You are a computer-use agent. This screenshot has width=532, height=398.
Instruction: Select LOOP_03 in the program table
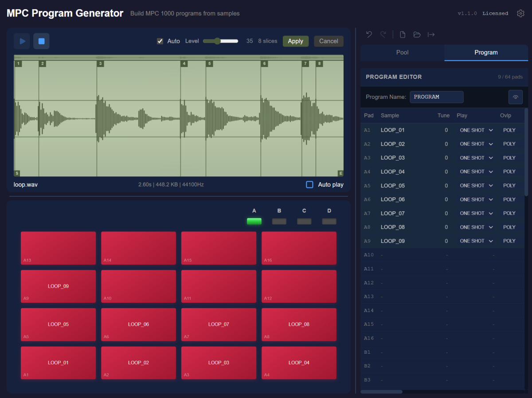coord(393,158)
